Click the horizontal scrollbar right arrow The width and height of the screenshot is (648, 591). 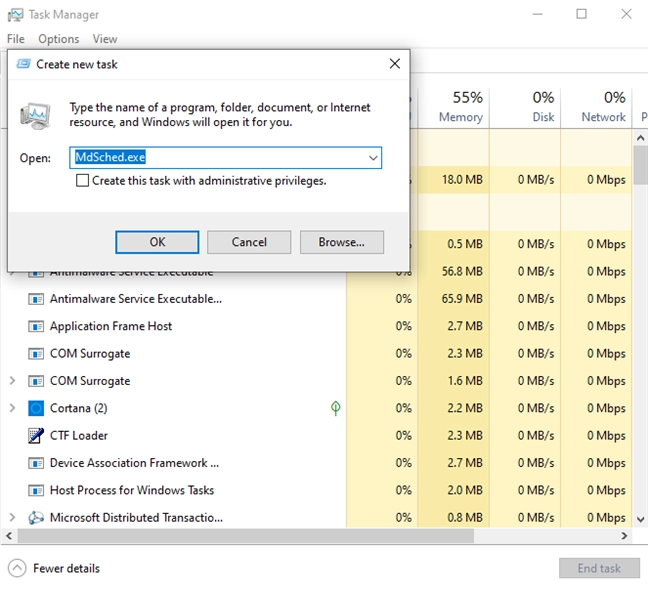[x=624, y=536]
